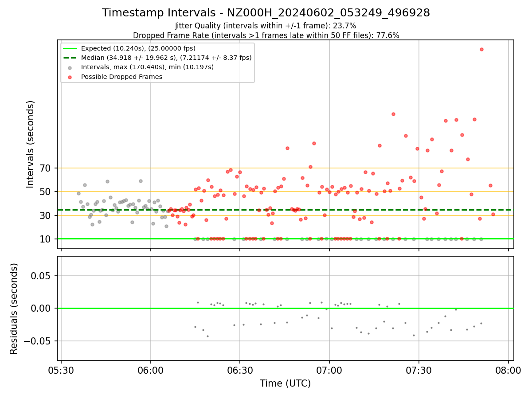This screenshot has width=532, height=399.
Task: Click the dashed green Median line legend sample
Action: 70,58
